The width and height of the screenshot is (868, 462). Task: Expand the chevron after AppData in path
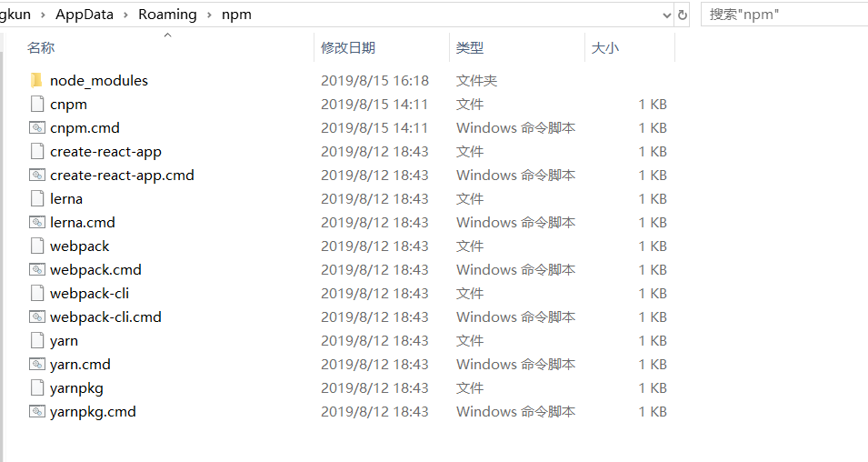click(125, 15)
